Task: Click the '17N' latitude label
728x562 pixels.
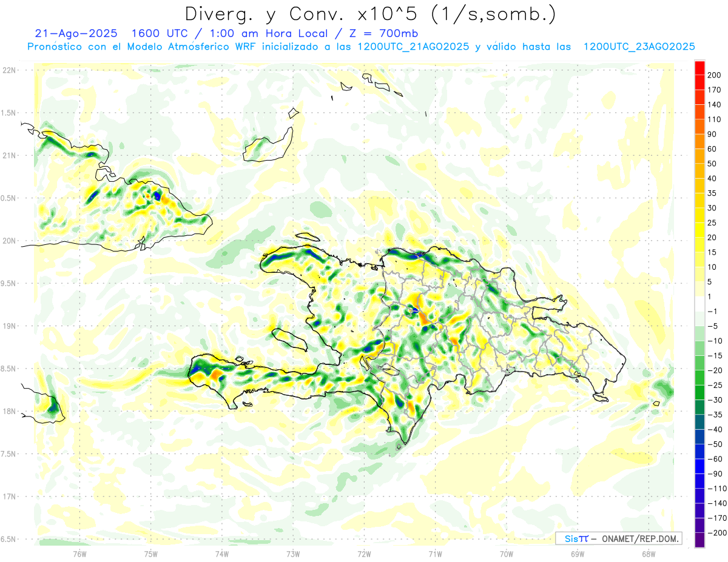Action: pyautogui.click(x=9, y=497)
